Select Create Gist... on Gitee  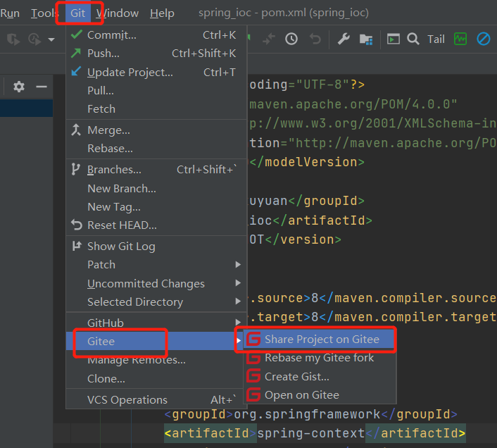[320, 377]
